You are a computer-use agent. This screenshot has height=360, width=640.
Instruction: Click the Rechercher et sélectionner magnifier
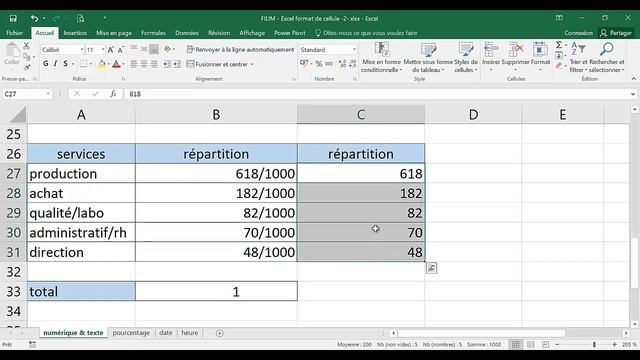pyautogui.click(x=607, y=58)
